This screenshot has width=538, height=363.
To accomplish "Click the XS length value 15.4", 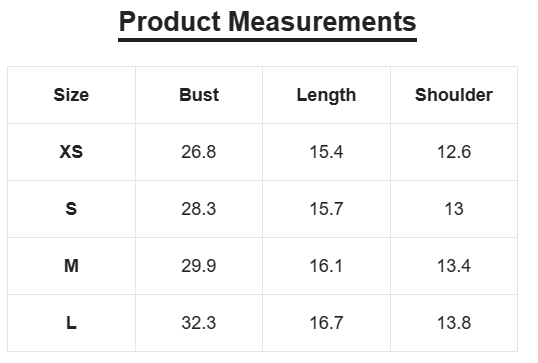I will coord(326,152).
